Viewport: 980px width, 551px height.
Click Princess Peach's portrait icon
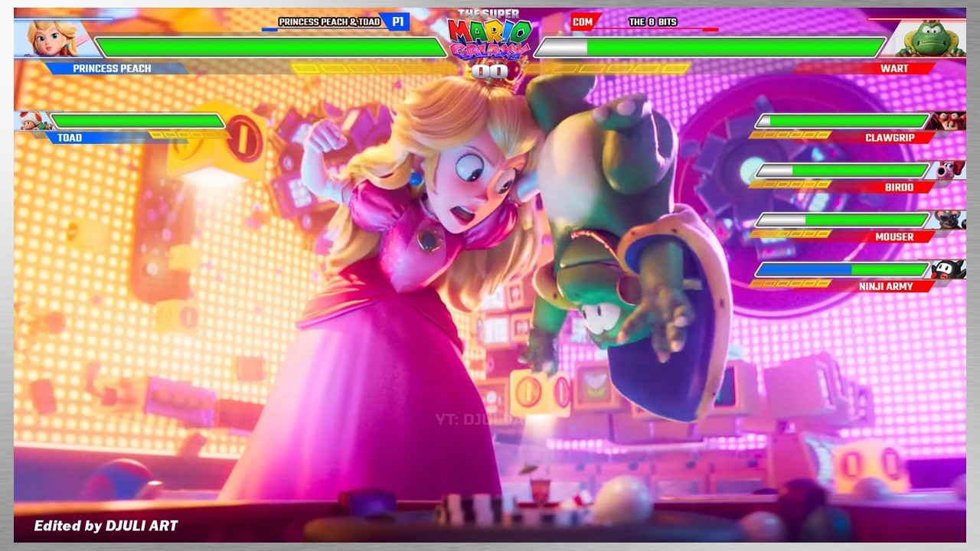[x=52, y=38]
